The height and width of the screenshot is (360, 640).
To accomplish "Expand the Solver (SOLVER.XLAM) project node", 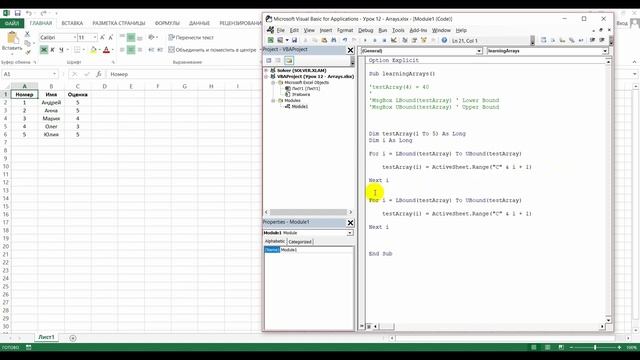I will point(267,70).
